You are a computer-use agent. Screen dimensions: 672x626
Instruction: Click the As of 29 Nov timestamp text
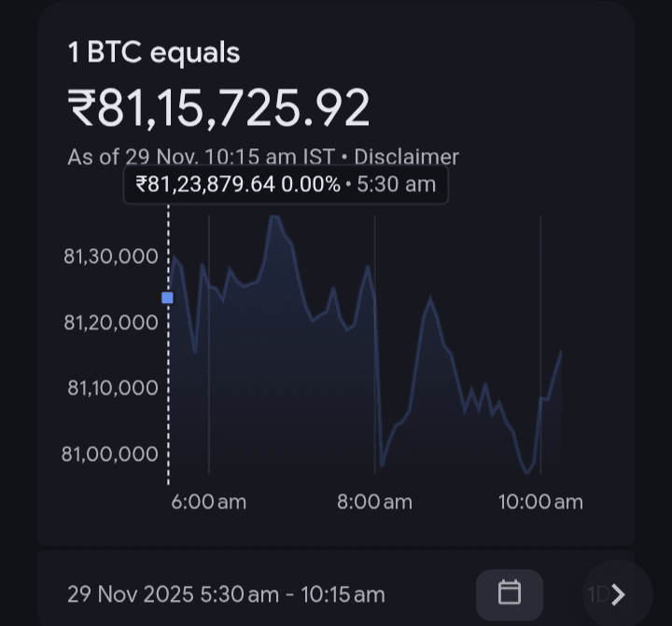201,157
